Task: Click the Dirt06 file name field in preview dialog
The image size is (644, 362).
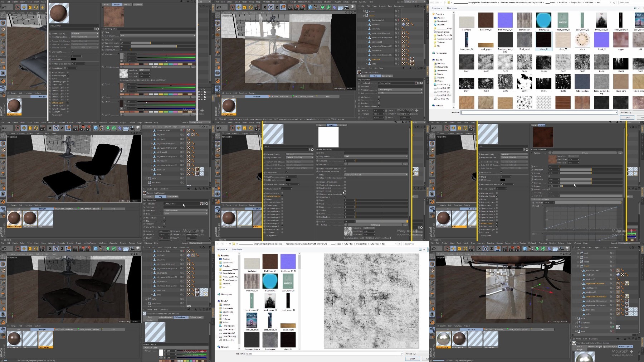Action: pos(325,354)
